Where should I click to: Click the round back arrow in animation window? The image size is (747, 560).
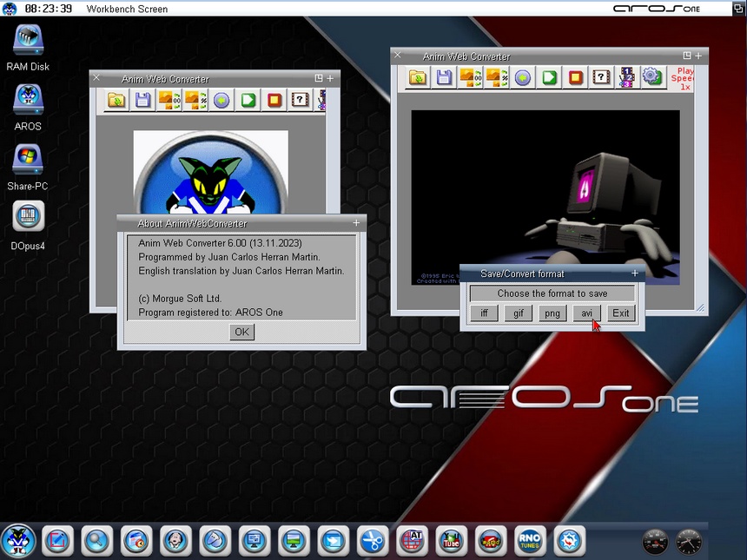(x=523, y=77)
